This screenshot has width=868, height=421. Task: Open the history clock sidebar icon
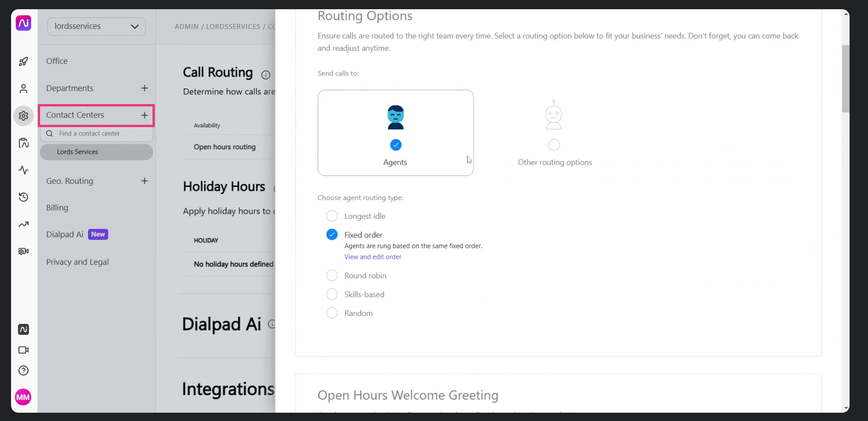click(x=23, y=197)
